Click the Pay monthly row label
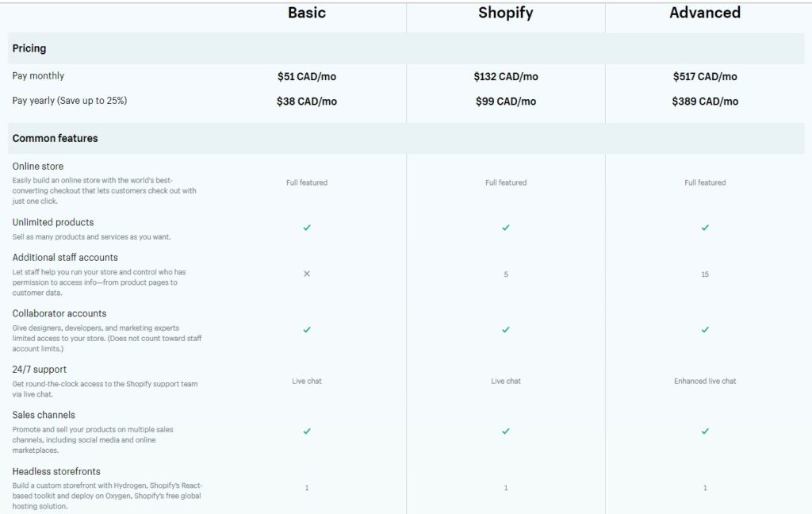 tap(38, 75)
